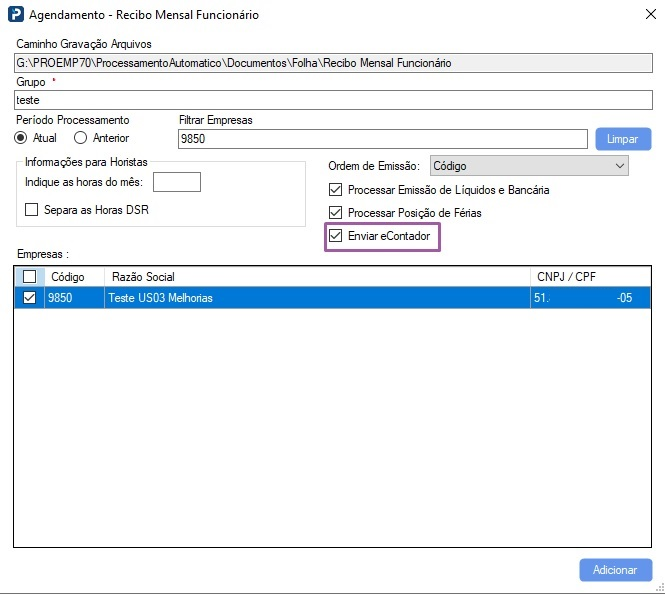Click the Adicionar button

point(615,569)
